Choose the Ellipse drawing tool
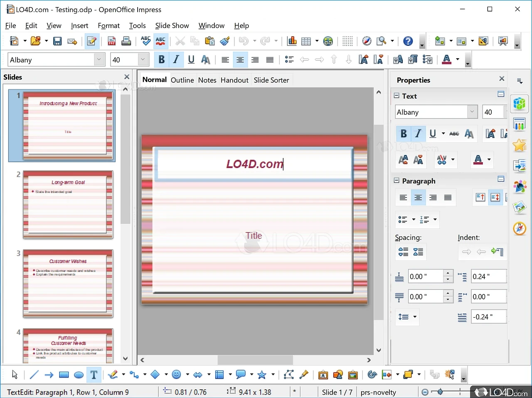 pos(79,375)
